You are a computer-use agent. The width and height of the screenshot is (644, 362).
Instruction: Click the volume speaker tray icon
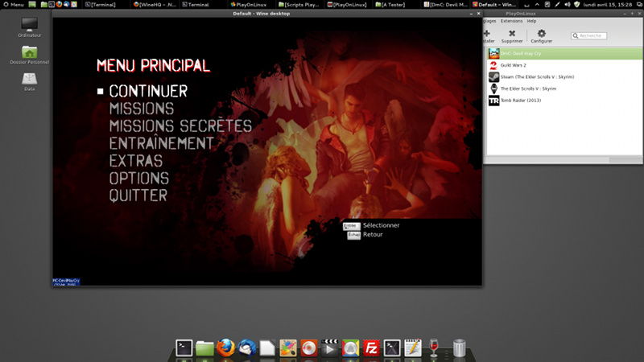point(568,5)
